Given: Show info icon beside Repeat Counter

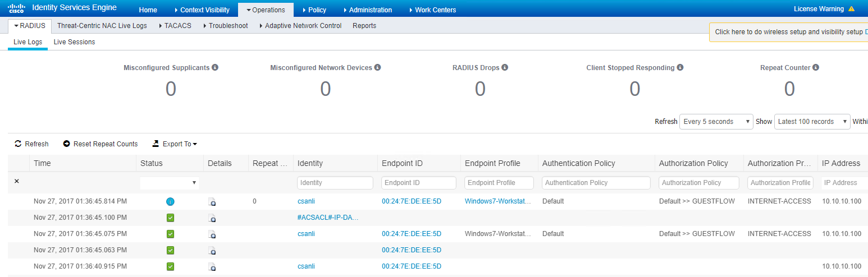Looking at the screenshot, I should click(816, 67).
